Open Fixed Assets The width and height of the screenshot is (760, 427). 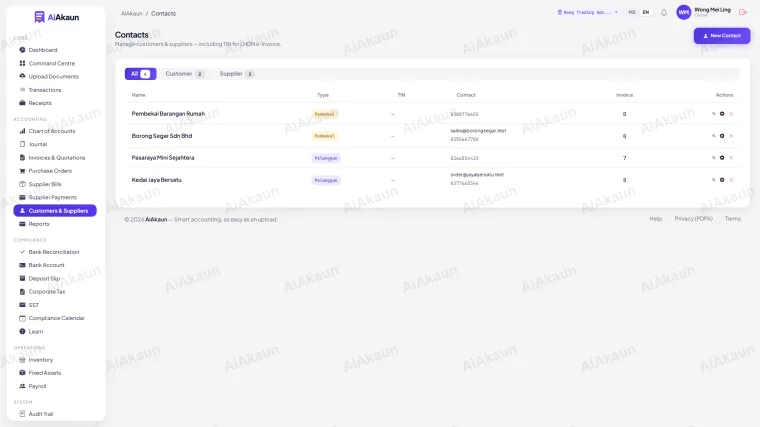pos(45,373)
